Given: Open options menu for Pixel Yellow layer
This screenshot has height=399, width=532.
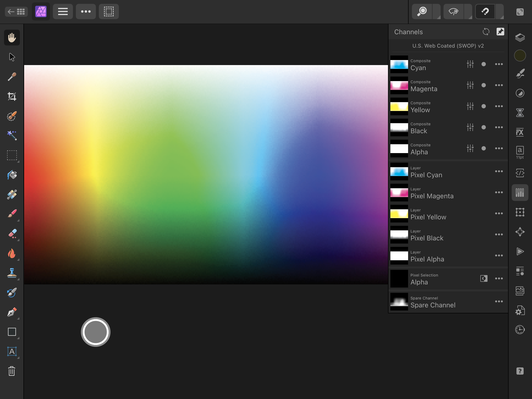Looking at the screenshot, I should click(499, 213).
